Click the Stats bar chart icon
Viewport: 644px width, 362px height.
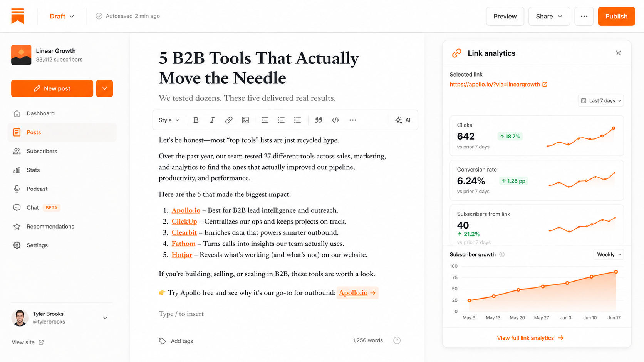pyautogui.click(x=17, y=170)
